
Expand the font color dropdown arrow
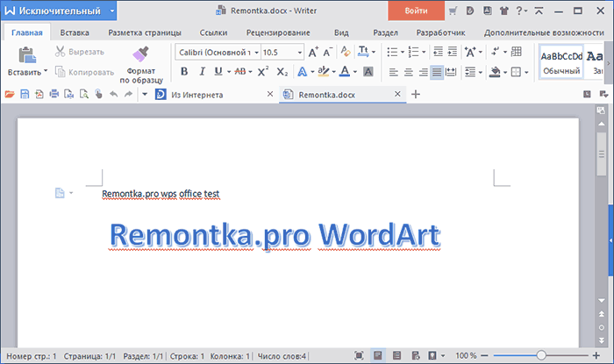(354, 72)
